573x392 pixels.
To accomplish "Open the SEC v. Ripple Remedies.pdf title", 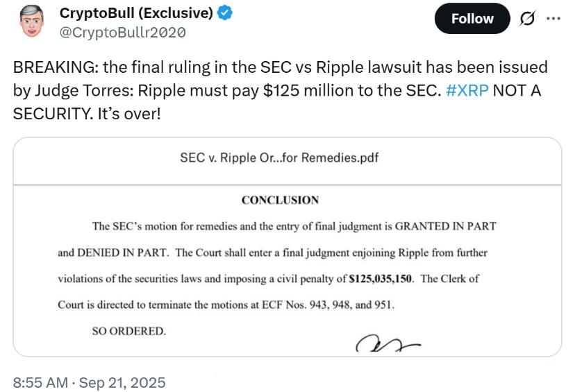I will click(x=279, y=157).
